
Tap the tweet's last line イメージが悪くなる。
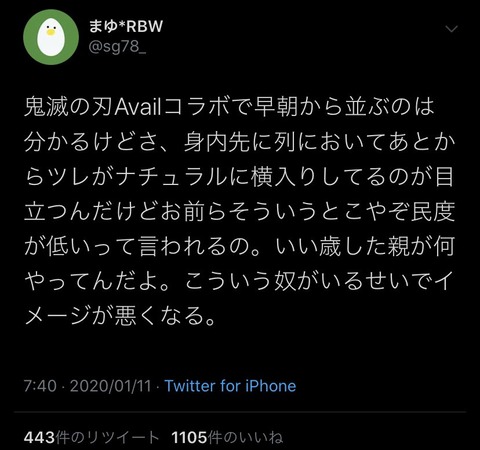(120, 315)
